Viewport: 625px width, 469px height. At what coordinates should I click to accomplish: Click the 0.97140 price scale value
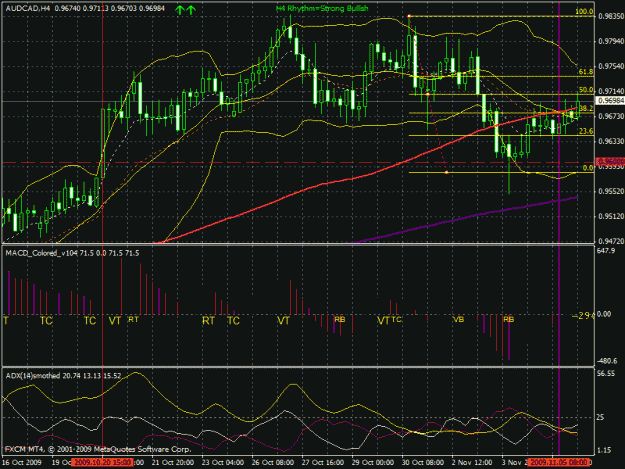[x=611, y=91]
